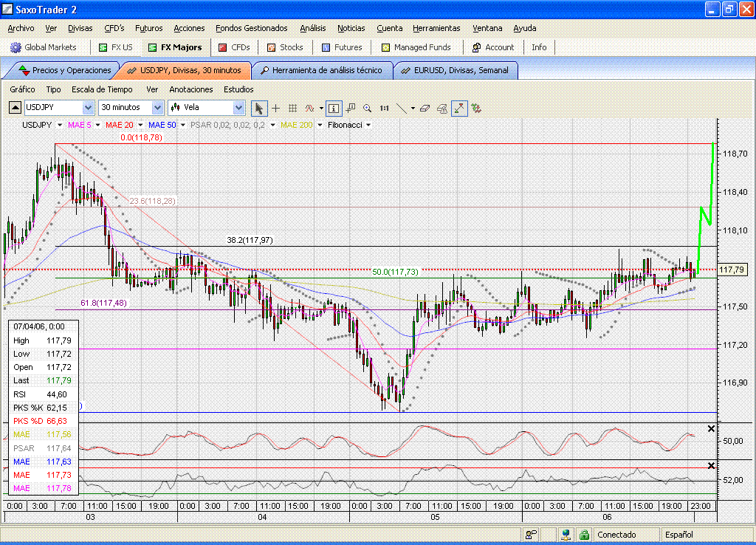
Task: Click the chat user status icon
Action: (x=532, y=535)
